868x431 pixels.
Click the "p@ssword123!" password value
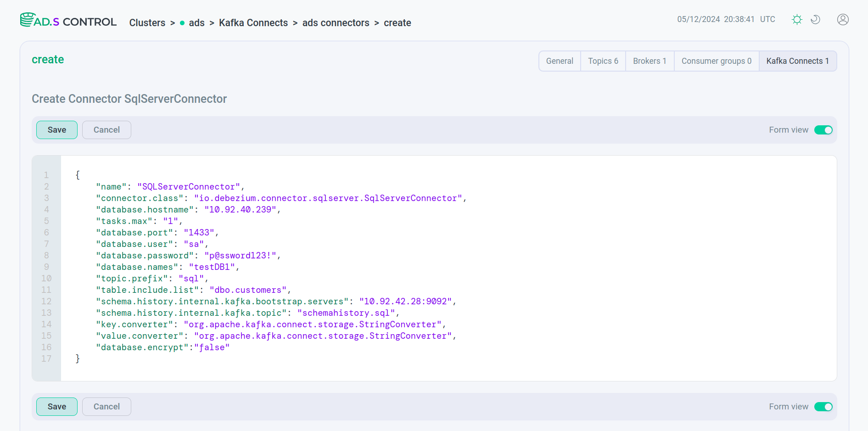240,256
